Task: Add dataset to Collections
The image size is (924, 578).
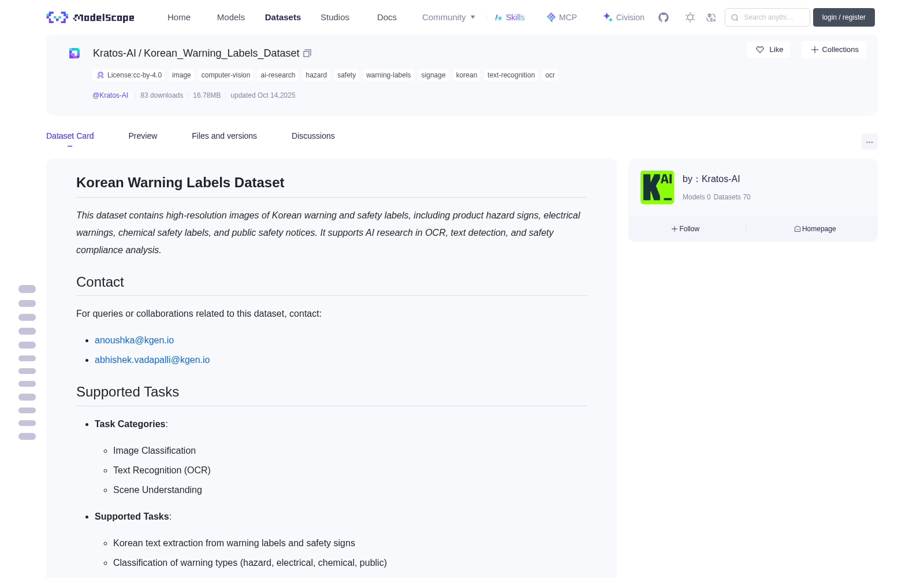Action: coord(834,50)
